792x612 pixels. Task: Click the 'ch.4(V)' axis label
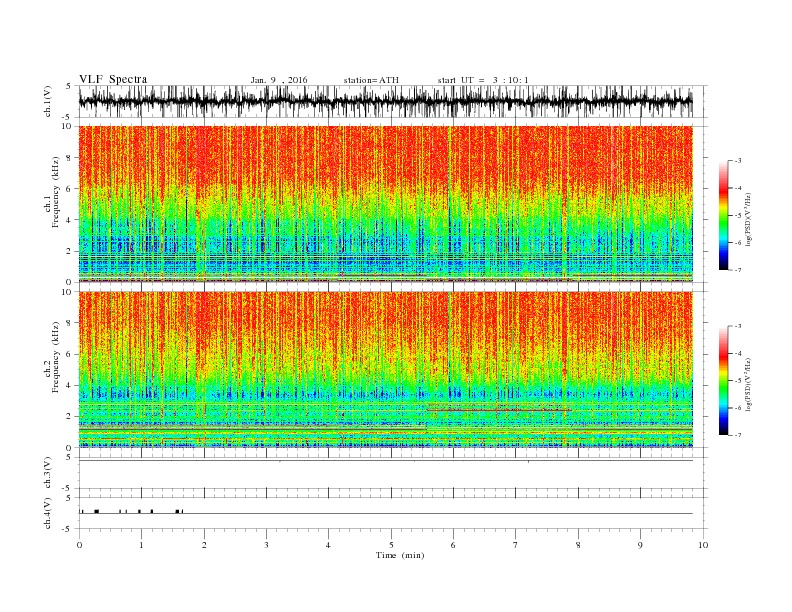[x=48, y=514]
